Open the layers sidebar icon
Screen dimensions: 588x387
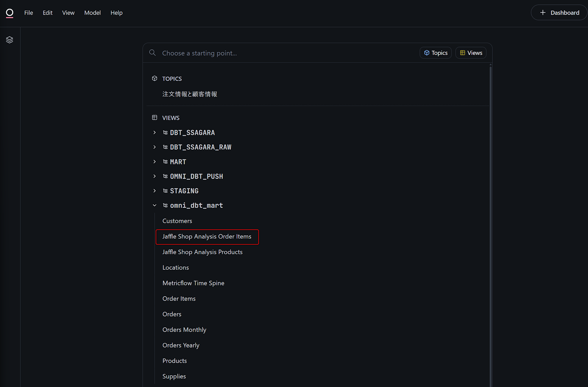pyautogui.click(x=9, y=40)
